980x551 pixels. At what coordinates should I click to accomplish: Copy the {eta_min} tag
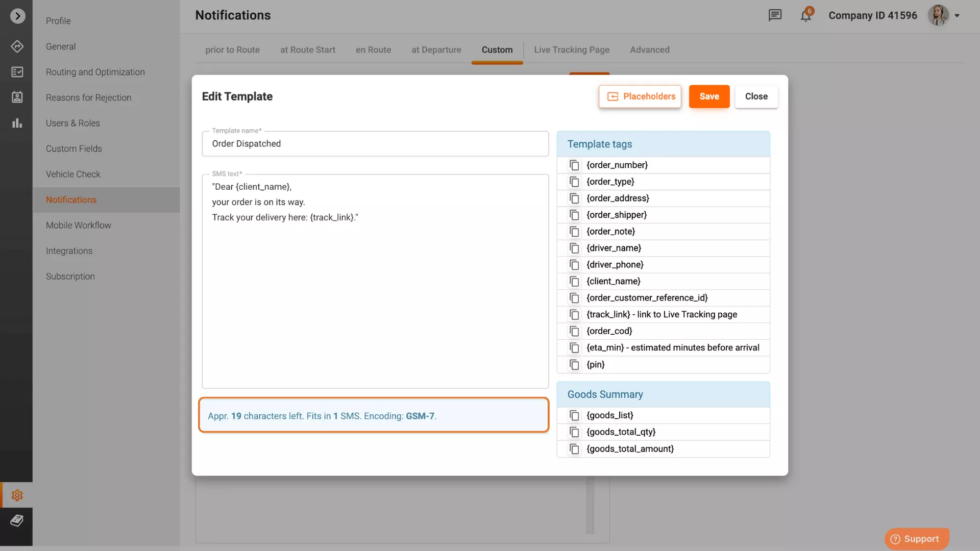tap(574, 348)
